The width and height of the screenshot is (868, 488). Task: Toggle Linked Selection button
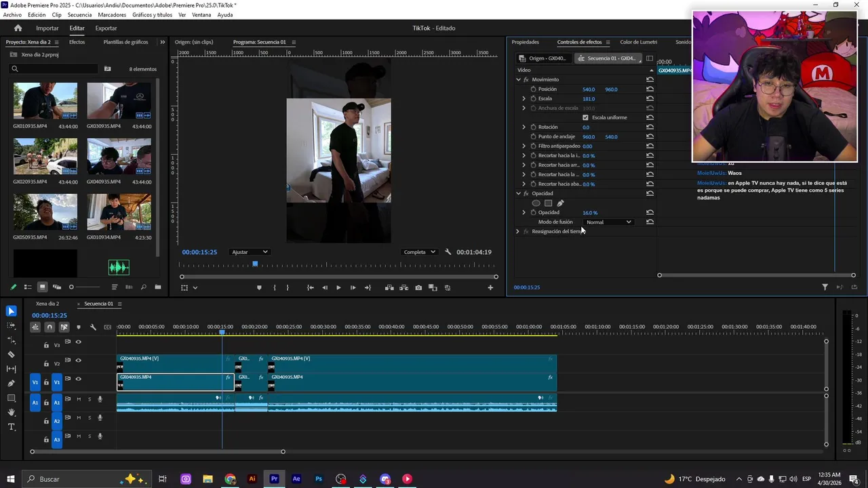(x=64, y=327)
